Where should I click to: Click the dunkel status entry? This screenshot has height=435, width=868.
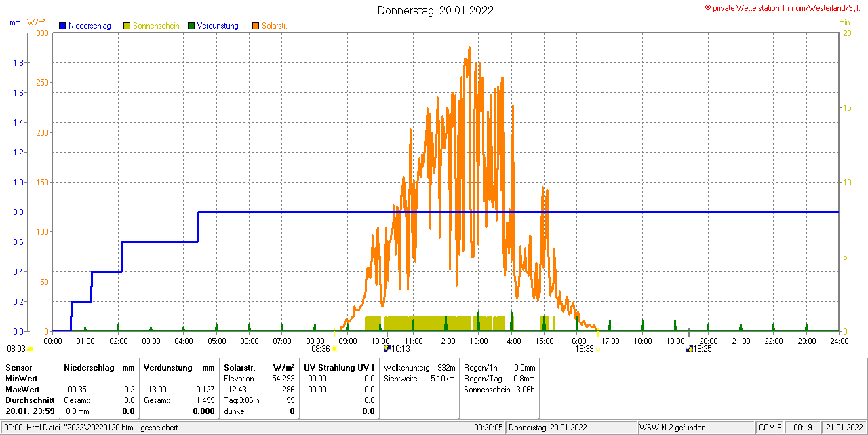pos(235,411)
